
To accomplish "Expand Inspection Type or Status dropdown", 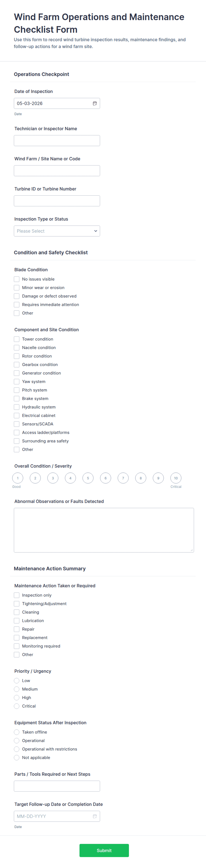I will coord(57,231).
